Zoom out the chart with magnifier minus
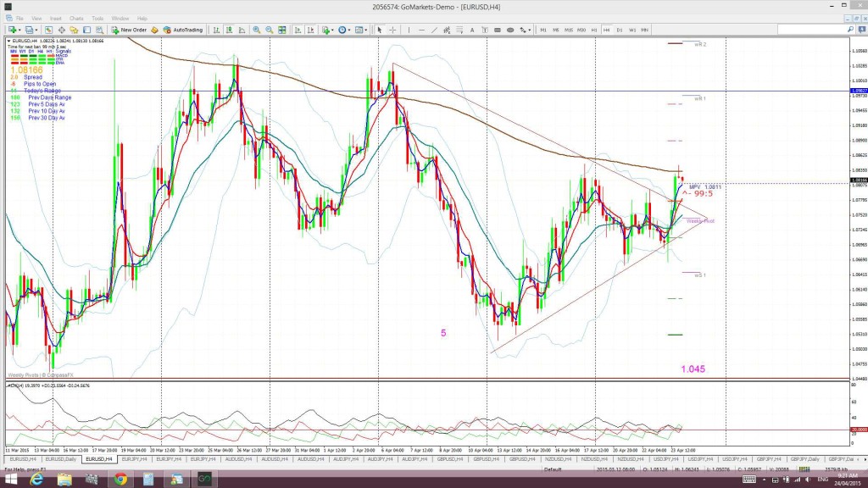The image size is (868, 488). (270, 30)
